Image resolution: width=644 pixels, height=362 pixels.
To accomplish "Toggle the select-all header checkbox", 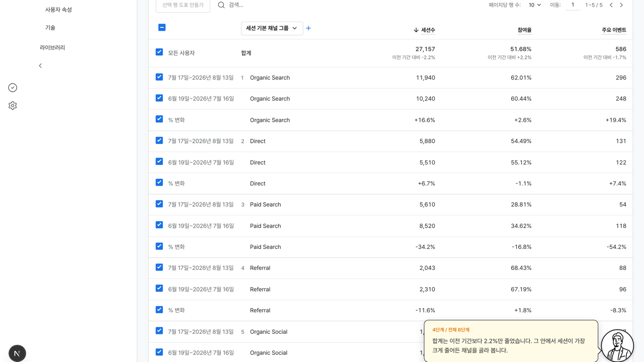I will [x=162, y=28].
